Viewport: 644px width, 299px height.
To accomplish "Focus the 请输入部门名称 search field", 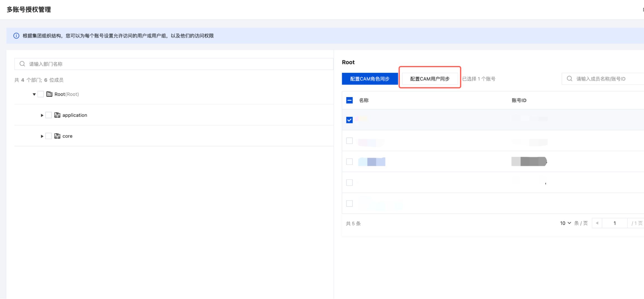I will click(174, 64).
